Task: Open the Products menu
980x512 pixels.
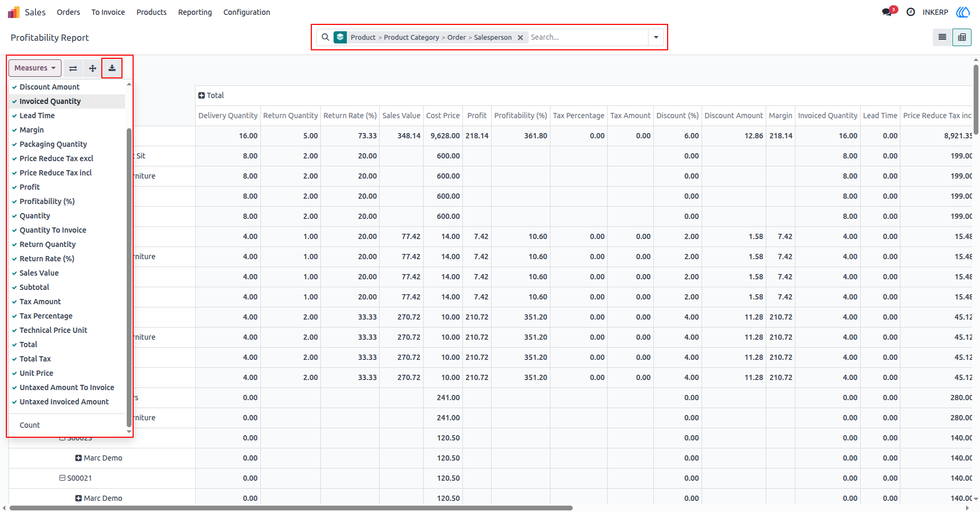Action: (x=152, y=12)
